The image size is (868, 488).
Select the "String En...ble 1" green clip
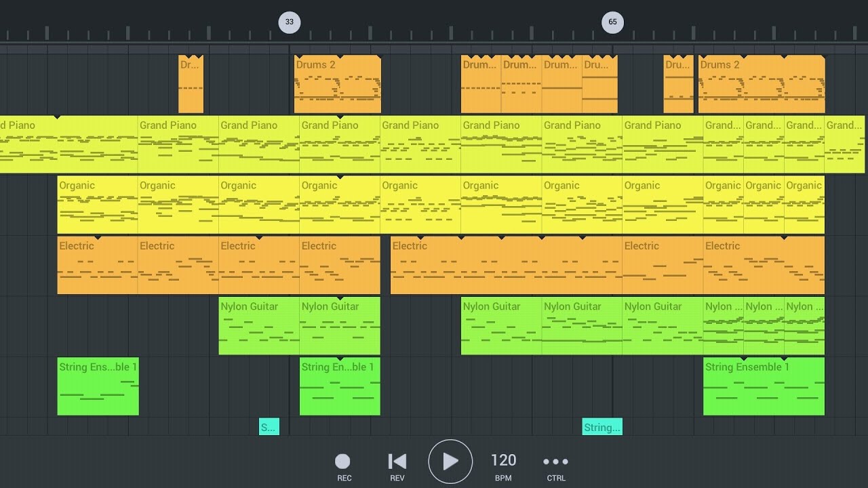[x=340, y=386]
